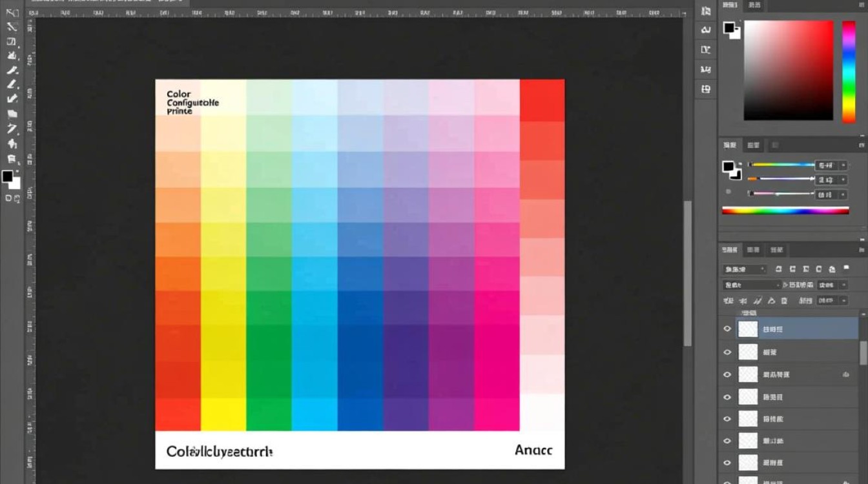868x484 pixels.
Task: Switch to the second tab in layers panel
Action: point(753,250)
